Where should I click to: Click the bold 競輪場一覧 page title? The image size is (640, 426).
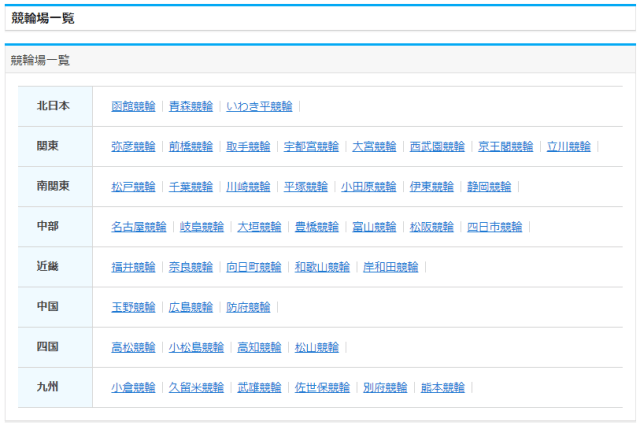[42, 18]
